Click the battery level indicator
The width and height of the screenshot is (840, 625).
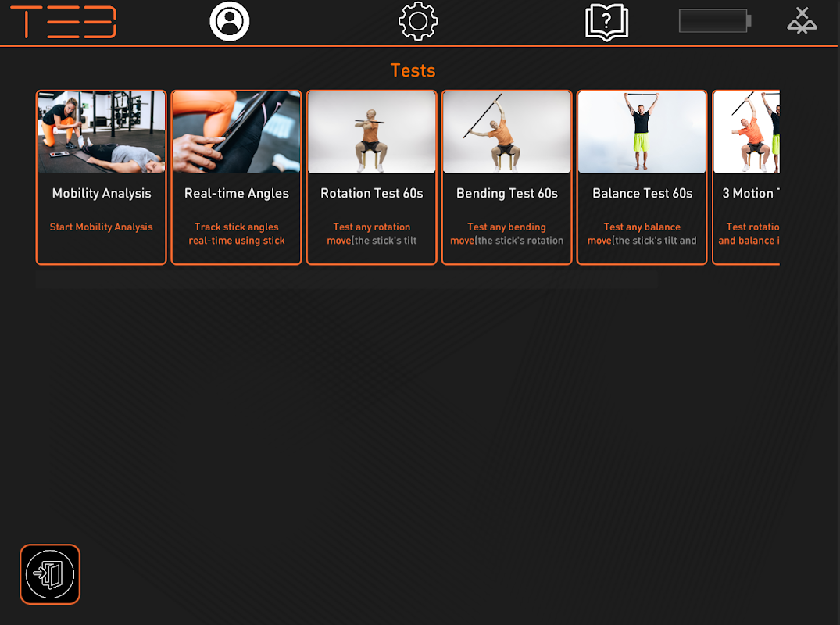click(x=715, y=21)
